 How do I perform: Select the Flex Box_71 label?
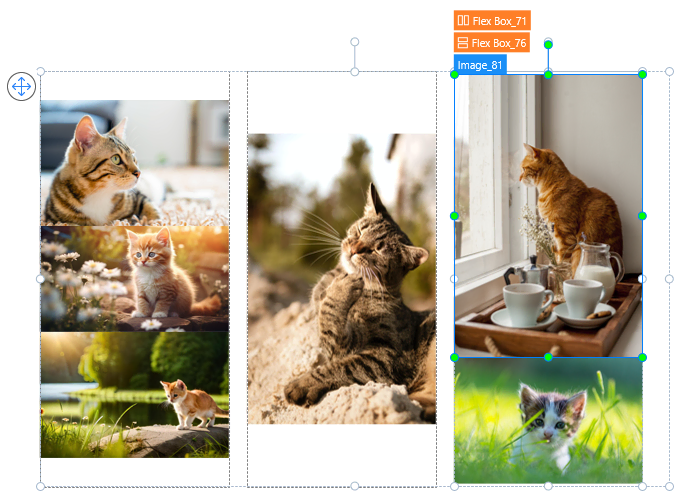tap(499, 20)
